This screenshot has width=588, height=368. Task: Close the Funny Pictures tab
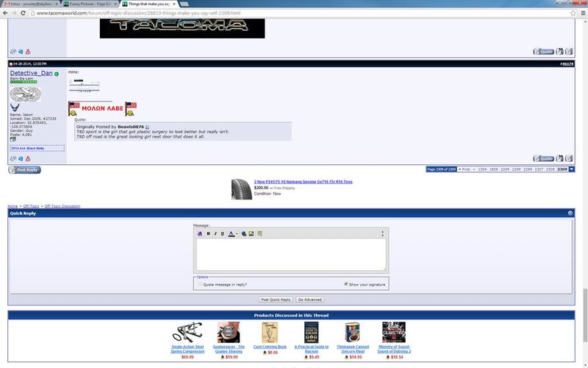point(115,4)
